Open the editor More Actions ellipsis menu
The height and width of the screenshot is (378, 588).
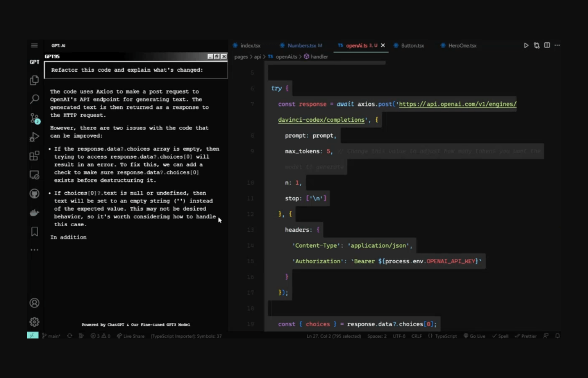(558, 45)
